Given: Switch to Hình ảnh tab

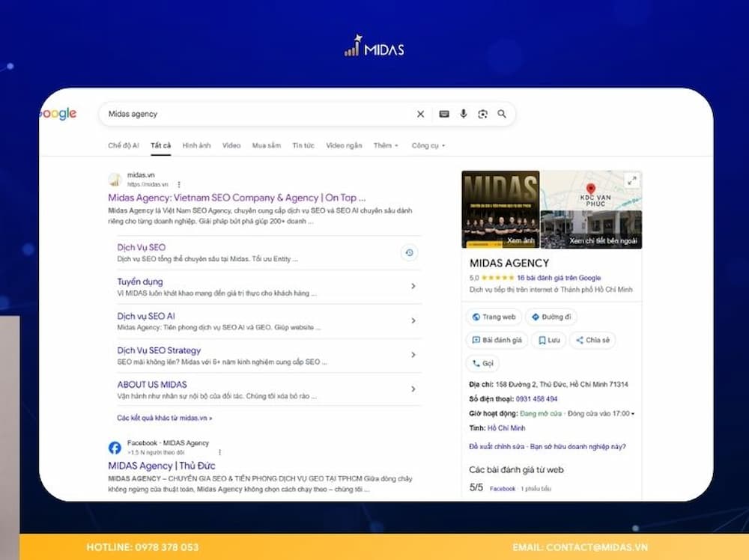Looking at the screenshot, I should coord(196,145).
